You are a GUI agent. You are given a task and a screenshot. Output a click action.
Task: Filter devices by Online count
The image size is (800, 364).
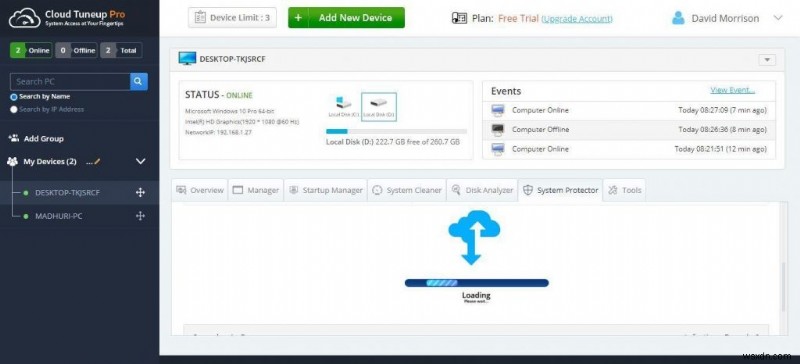31,51
